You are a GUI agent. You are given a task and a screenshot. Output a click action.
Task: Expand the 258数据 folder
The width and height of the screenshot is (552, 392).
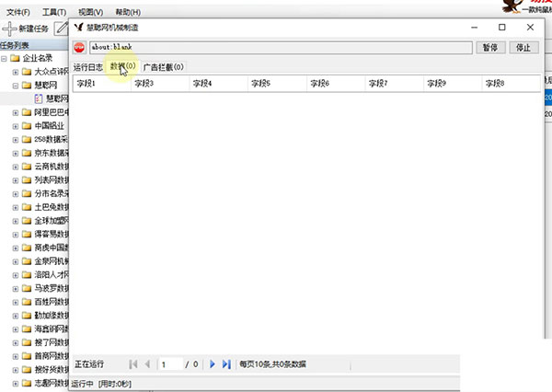(16, 140)
